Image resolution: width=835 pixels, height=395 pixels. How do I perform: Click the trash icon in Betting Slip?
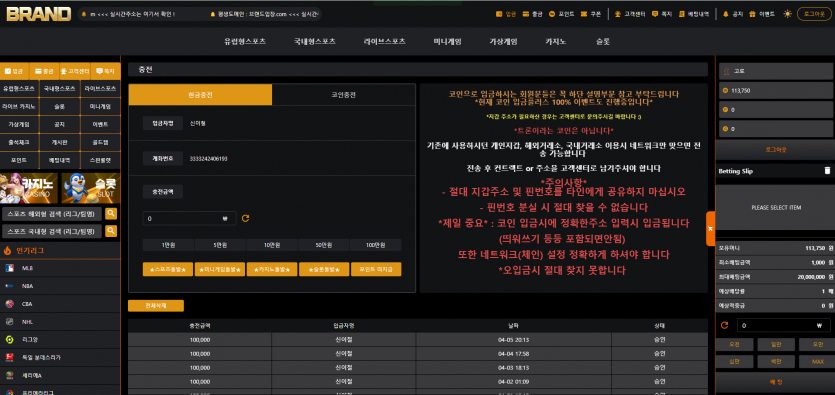827,171
